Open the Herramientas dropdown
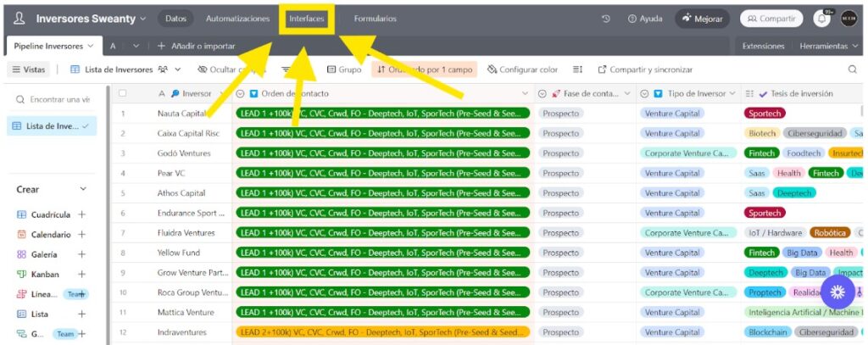The height and width of the screenshot is (345, 868). [x=828, y=46]
